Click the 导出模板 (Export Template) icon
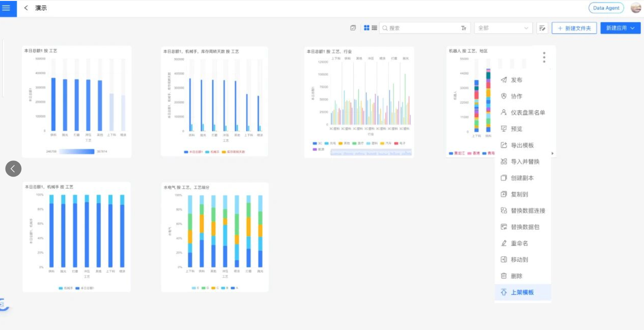The height and width of the screenshot is (330, 644). coord(503,145)
